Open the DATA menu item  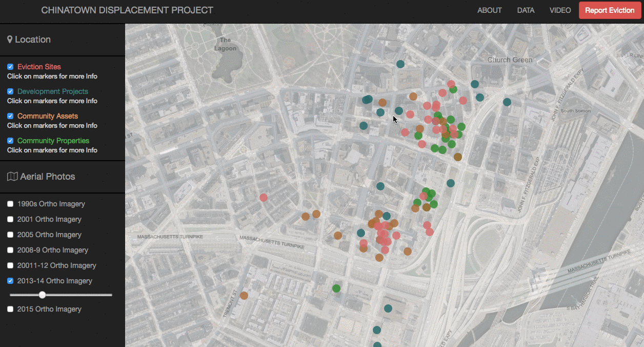[526, 10]
